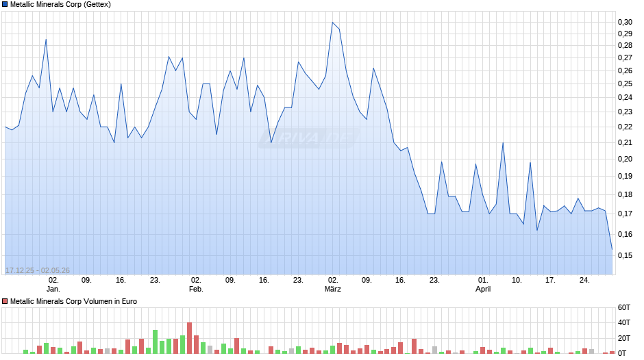Click the 0,15 price axis label
Screen dimensions: 644x360
click(x=625, y=255)
